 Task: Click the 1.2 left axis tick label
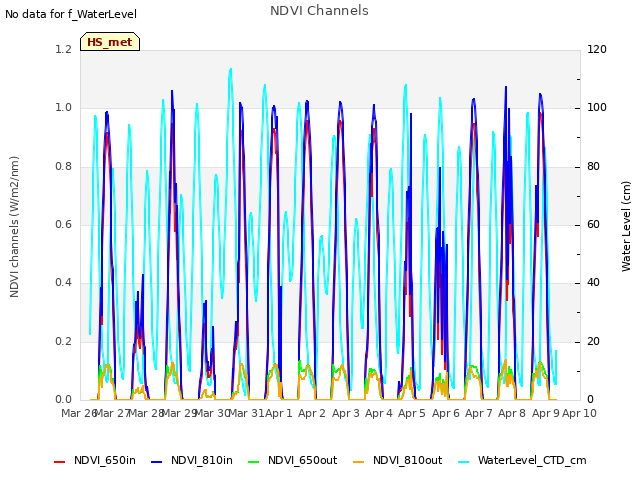point(63,49)
